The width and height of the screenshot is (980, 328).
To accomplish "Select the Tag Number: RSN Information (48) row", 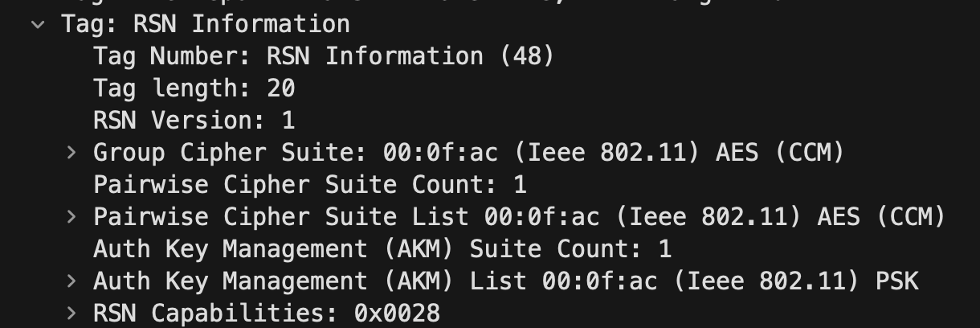I will (324, 56).
